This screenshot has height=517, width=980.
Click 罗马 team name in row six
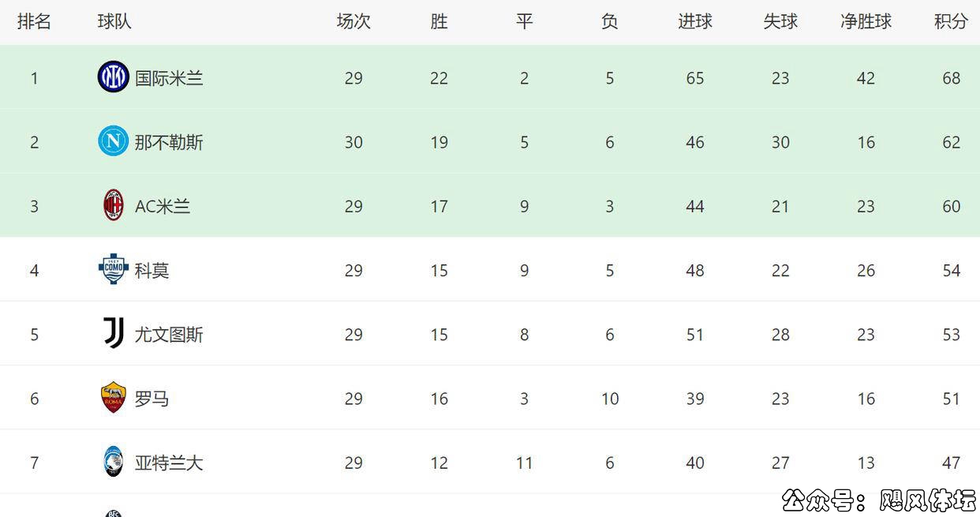tap(151, 399)
